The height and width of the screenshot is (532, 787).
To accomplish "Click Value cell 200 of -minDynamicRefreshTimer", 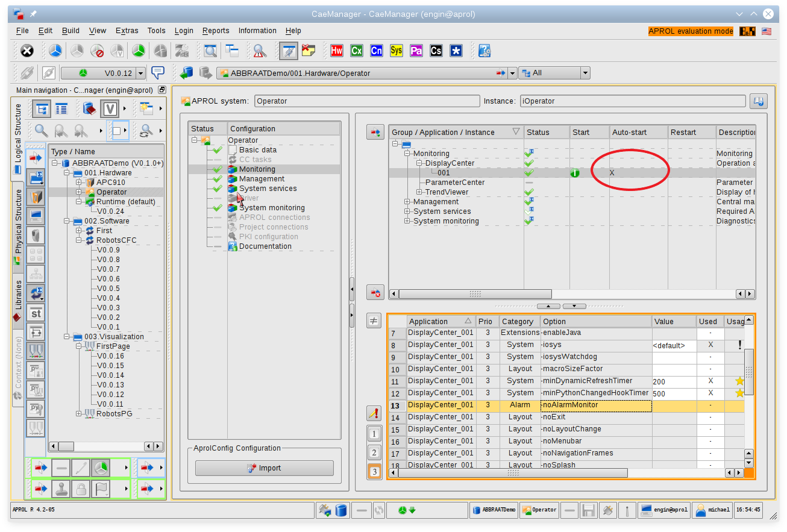I will point(674,382).
